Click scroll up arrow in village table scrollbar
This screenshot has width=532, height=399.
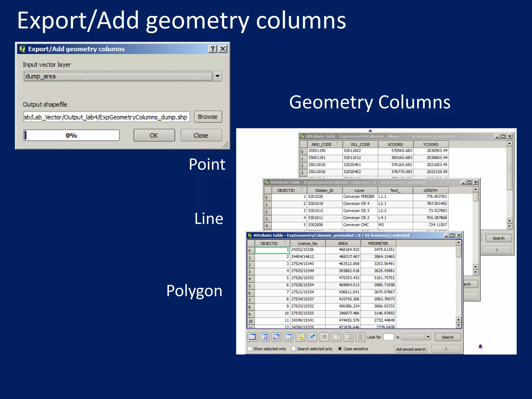point(509,143)
